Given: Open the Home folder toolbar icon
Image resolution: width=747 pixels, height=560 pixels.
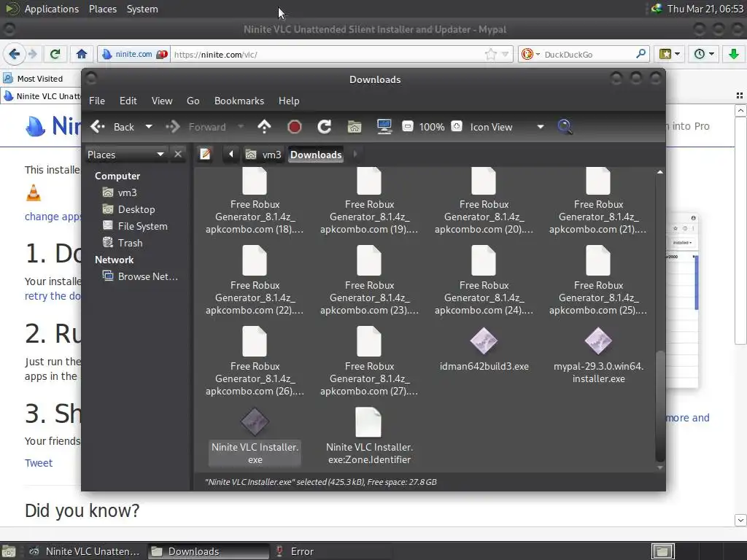Looking at the screenshot, I should tap(354, 127).
